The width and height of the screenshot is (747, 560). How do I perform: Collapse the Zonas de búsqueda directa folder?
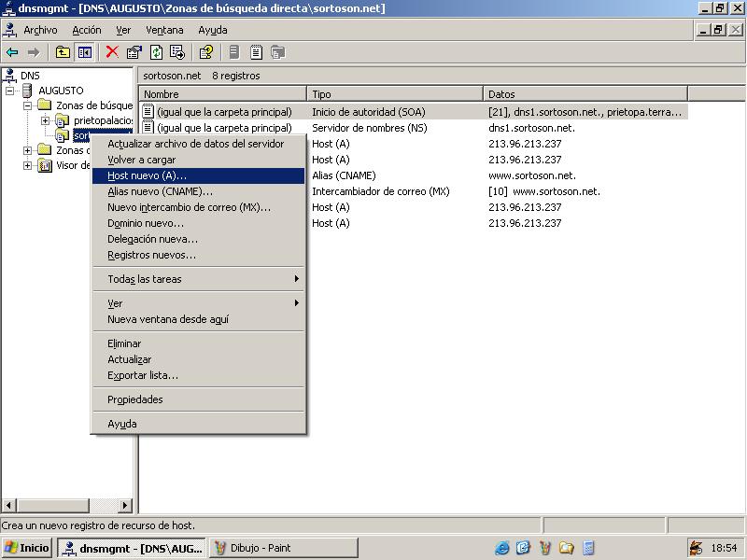click(28, 105)
